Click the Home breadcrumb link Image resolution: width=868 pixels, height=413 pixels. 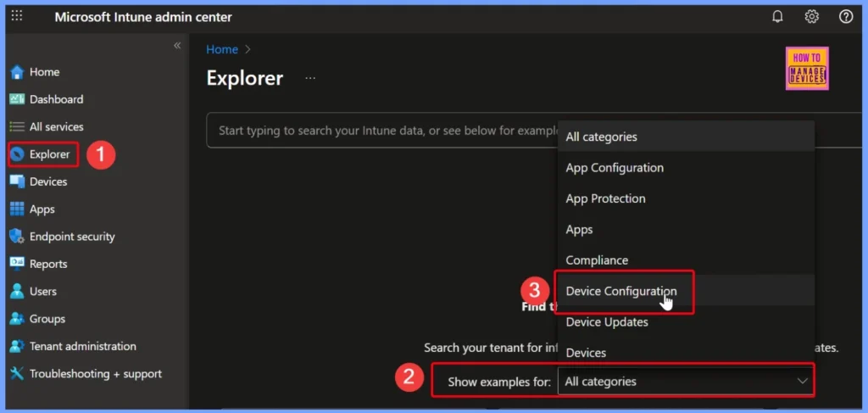(x=222, y=49)
